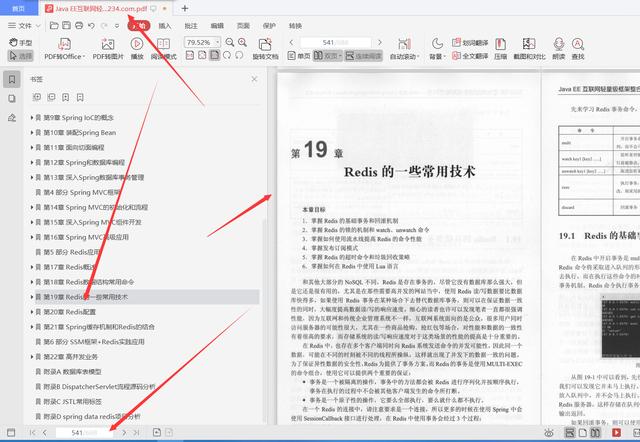The width and height of the screenshot is (640, 442).
Task: Open the PDF转Office converter
Action: (x=64, y=49)
